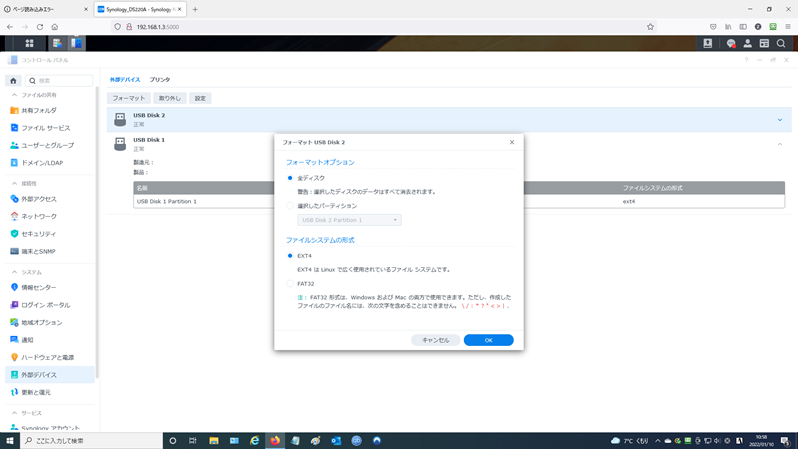
Task: Switch to Printer tab
Action: 160,80
